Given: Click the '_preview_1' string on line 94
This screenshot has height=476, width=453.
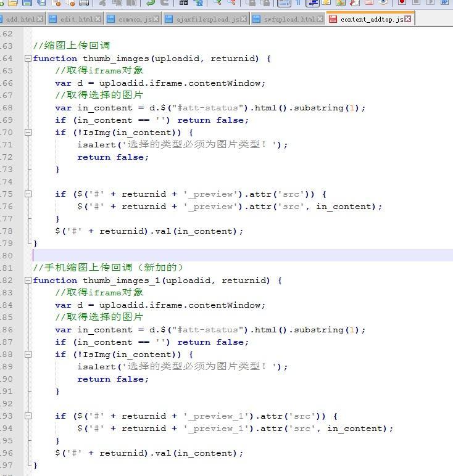Looking at the screenshot, I should click(x=217, y=429).
